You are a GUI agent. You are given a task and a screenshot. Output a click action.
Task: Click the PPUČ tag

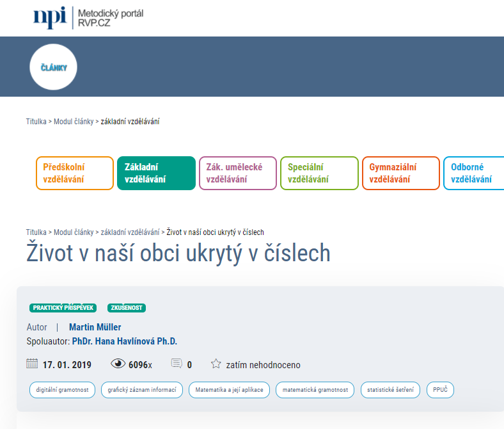click(x=440, y=390)
